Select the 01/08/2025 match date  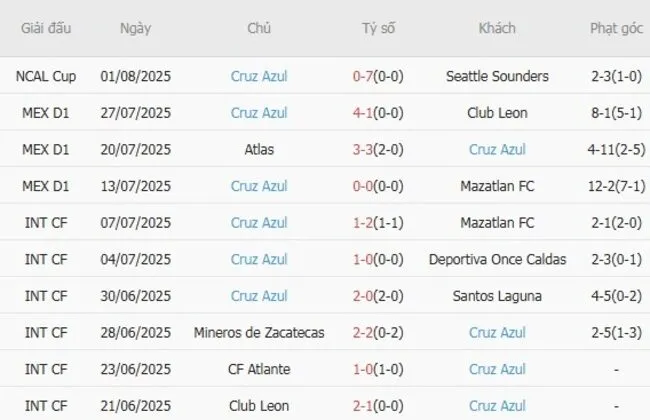click(x=136, y=75)
